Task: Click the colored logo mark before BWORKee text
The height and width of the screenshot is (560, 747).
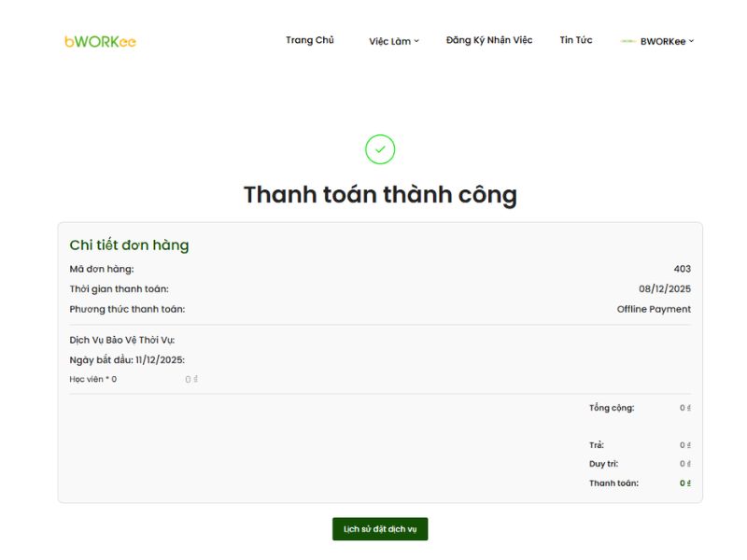Action: pos(627,41)
